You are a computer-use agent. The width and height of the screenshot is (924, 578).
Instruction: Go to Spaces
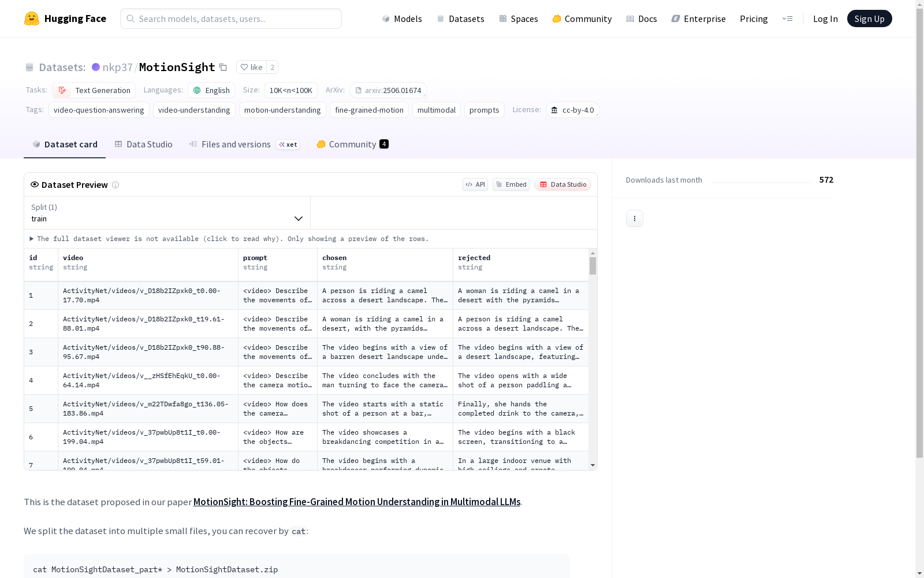(518, 18)
